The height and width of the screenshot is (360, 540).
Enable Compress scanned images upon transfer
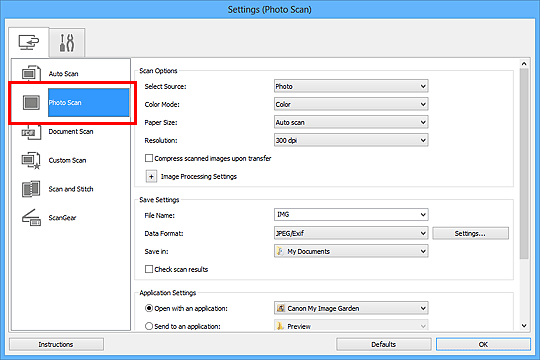(149, 158)
